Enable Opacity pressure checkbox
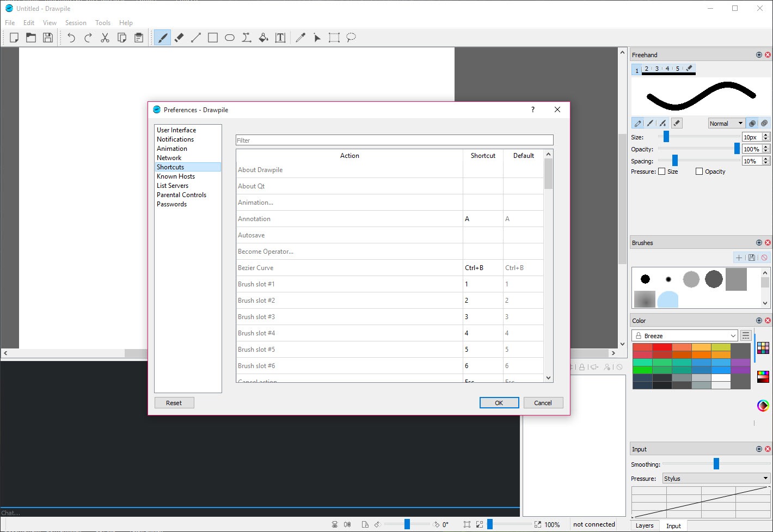Viewport: 773px width, 532px height. (x=700, y=172)
